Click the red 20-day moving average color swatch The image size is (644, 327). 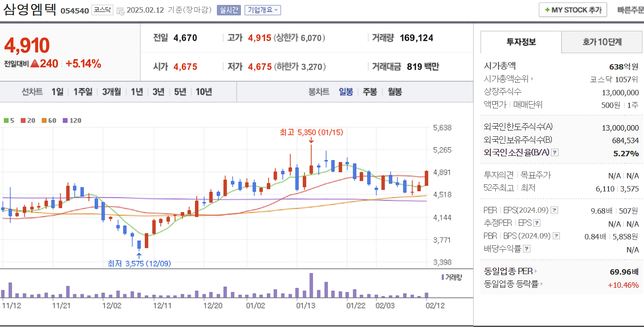pyautogui.click(x=24, y=121)
